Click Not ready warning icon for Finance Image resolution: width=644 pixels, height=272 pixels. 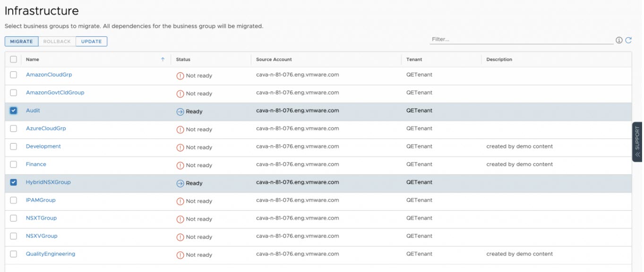coord(180,165)
